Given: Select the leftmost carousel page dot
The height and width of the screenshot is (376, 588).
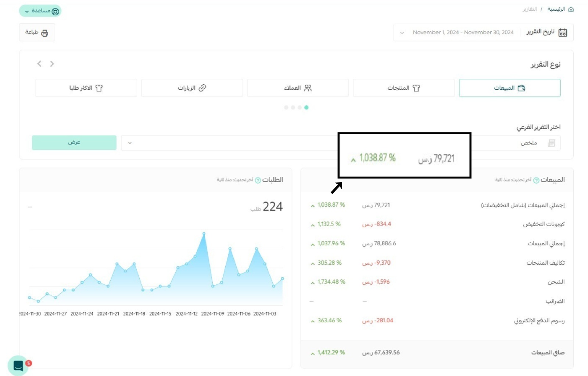Looking at the screenshot, I should [x=286, y=107].
